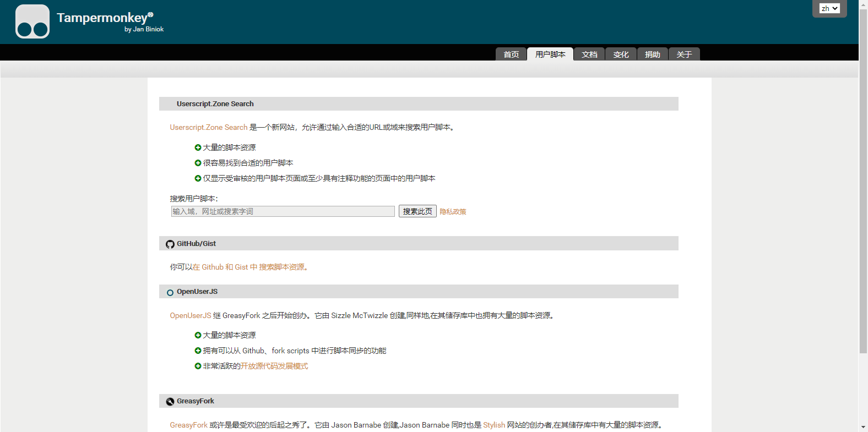Open the zh language dropdown
The height and width of the screenshot is (432, 868).
pyautogui.click(x=829, y=8)
